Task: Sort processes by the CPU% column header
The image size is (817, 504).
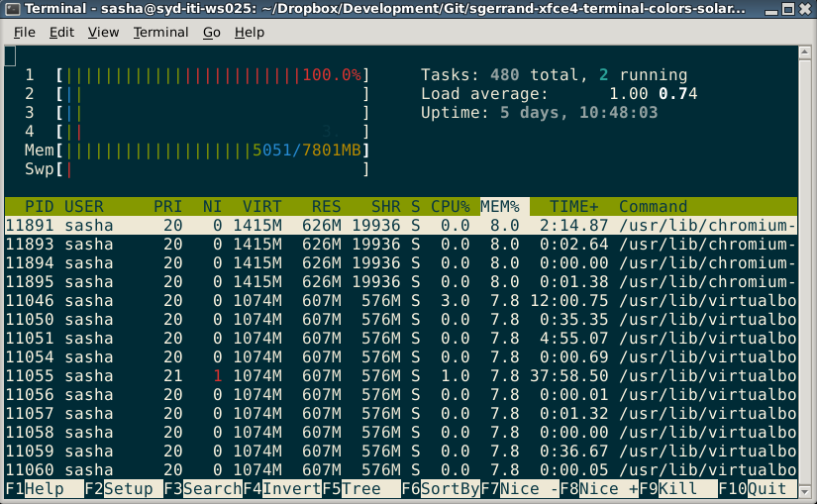Action: 450,207
